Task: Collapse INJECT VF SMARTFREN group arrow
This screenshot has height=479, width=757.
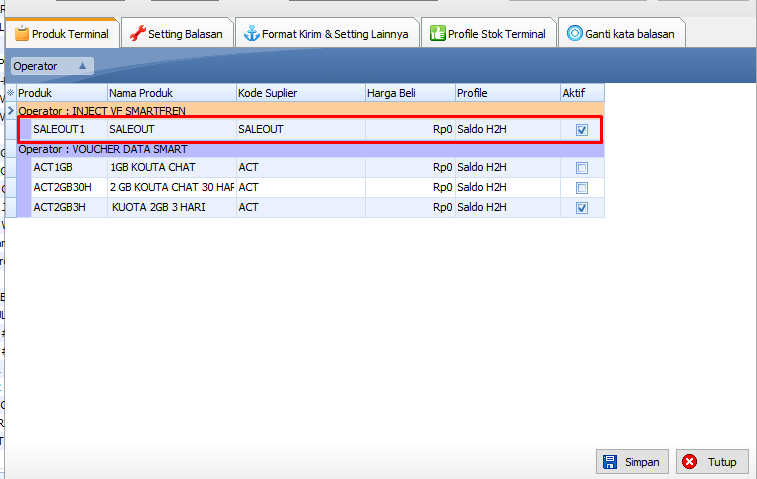Action: [11, 111]
